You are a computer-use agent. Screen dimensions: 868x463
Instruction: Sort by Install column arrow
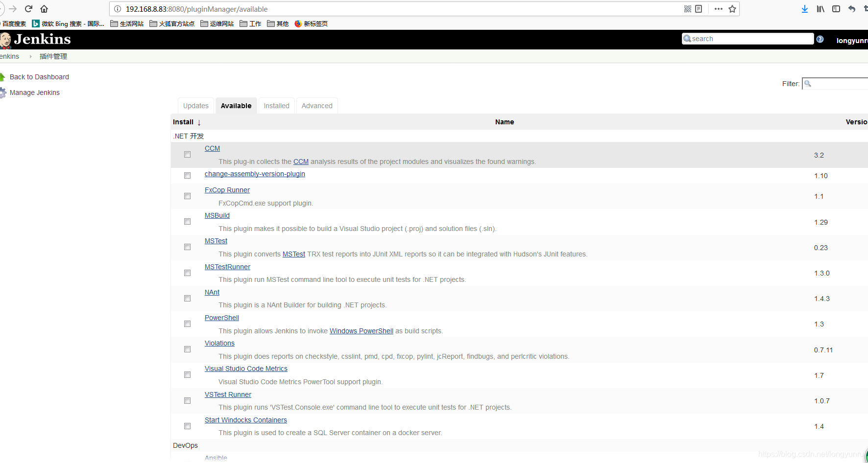199,122
